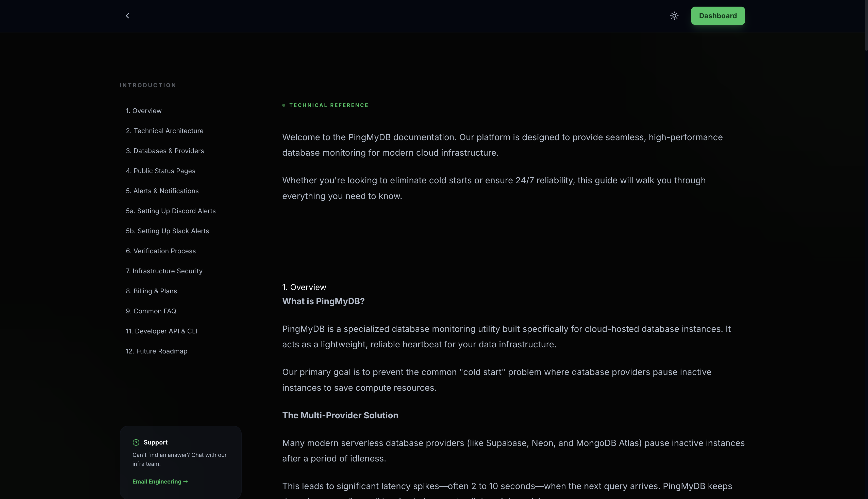This screenshot has width=868, height=499.
Task: Check the Future Roadmap section
Action: pos(156,351)
